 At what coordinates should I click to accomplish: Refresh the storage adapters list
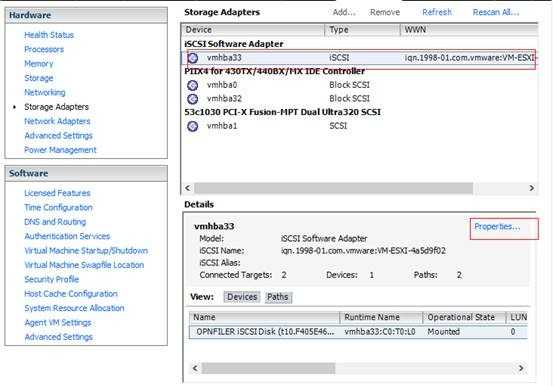437,12
